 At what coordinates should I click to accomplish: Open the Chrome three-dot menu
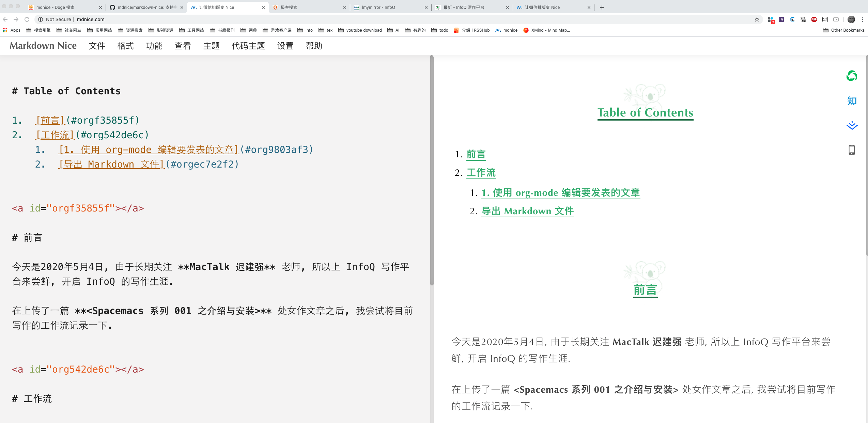tap(863, 19)
